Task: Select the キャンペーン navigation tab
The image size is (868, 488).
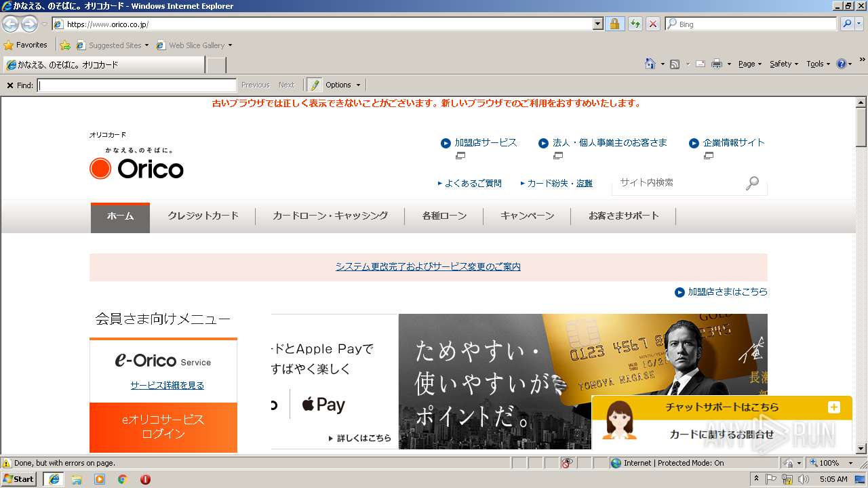Action: 527,216
